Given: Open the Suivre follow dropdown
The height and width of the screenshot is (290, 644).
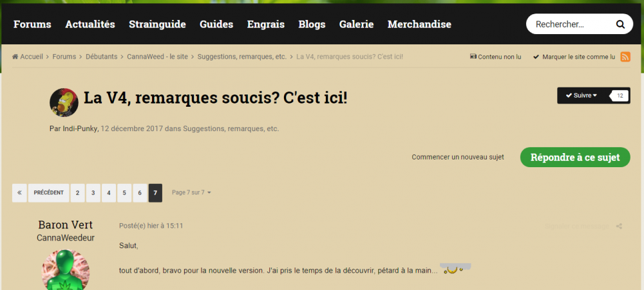Looking at the screenshot, I should [x=581, y=96].
